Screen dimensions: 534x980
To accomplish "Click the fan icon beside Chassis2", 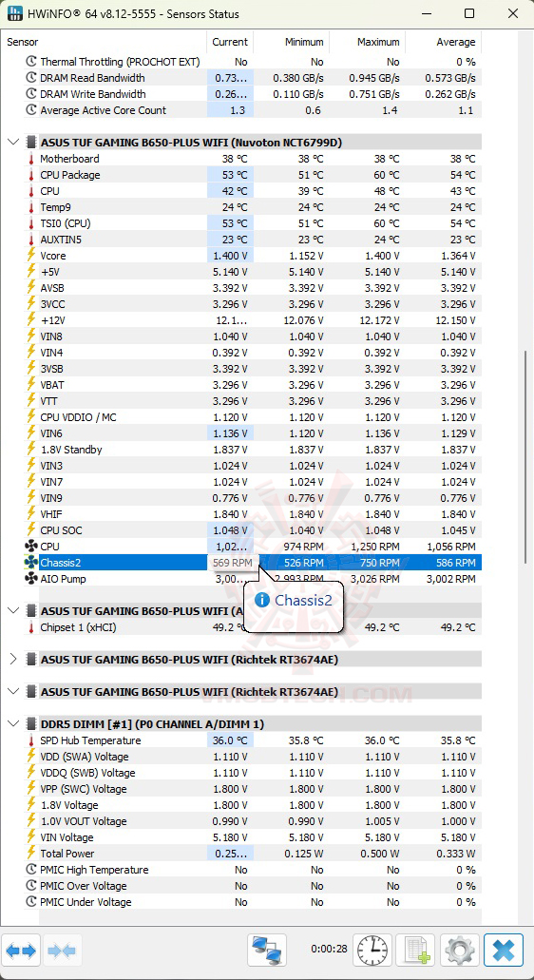I will click(30, 563).
